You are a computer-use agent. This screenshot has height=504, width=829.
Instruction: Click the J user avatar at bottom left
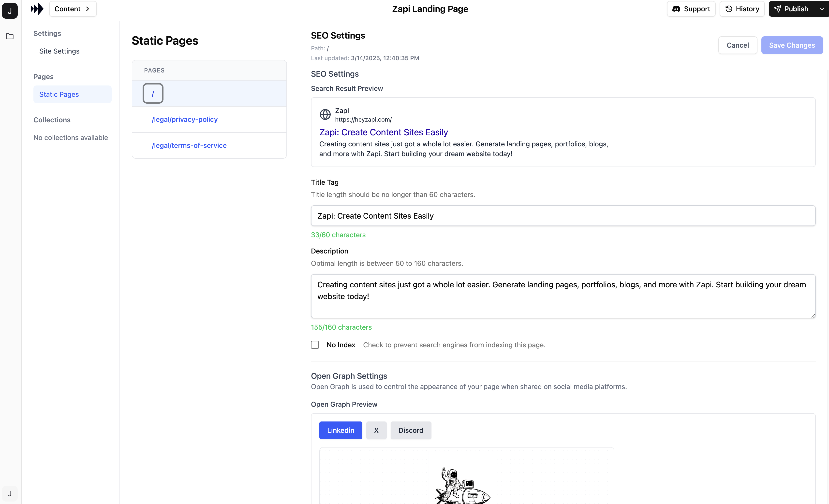(10, 494)
